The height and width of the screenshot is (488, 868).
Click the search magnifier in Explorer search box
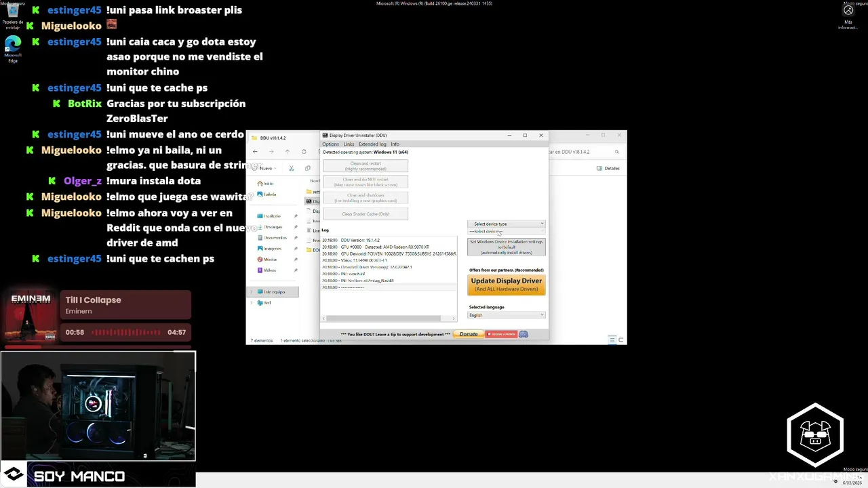[x=618, y=152]
